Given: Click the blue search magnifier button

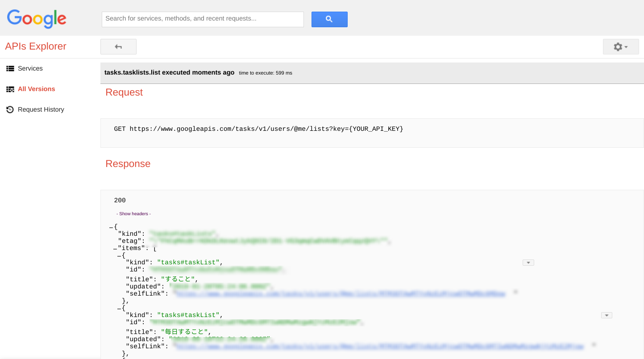Looking at the screenshot, I should click(329, 19).
